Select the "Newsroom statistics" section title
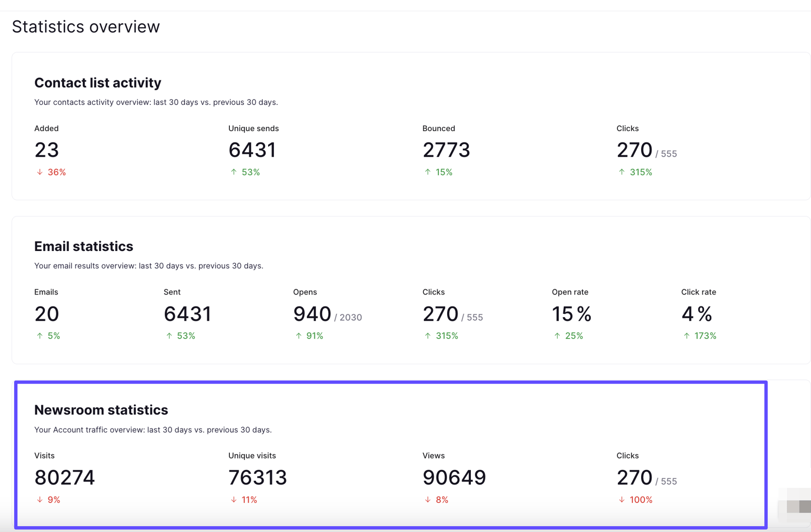This screenshot has height=532, width=811. [101, 410]
